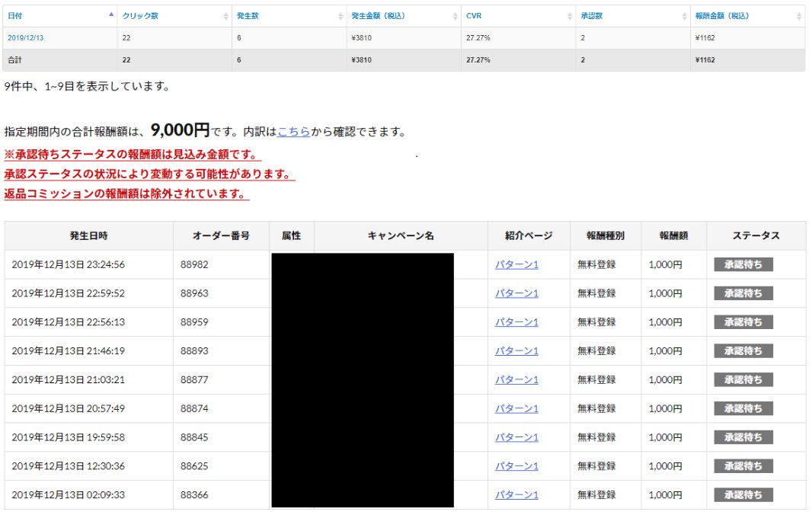Sort by the 承認数 column header

[632, 16]
